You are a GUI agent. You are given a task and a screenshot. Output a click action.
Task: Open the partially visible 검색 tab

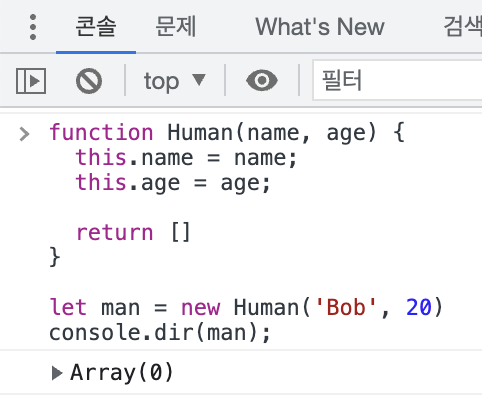coord(463,27)
